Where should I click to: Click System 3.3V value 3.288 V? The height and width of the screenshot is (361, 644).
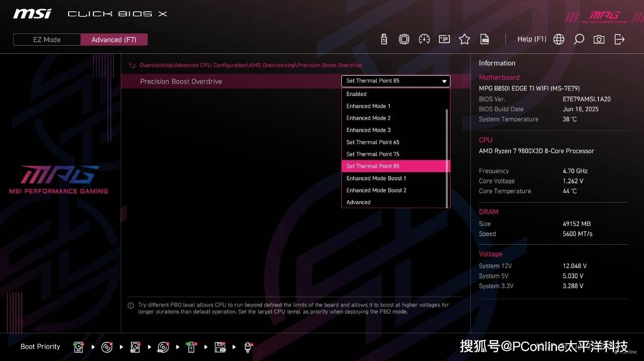(x=573, y=286)
